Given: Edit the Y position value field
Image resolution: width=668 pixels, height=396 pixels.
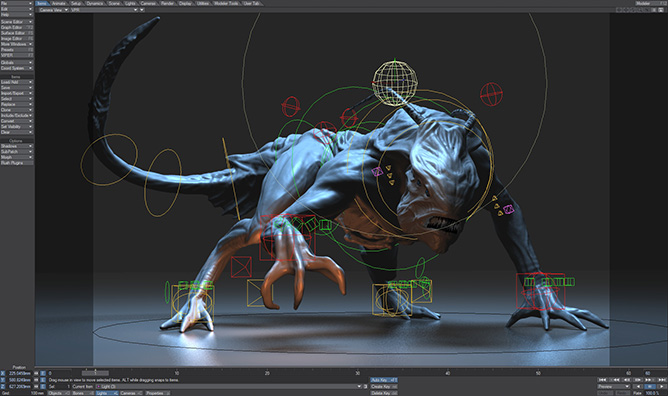Looking at the screenshot, I should click(19, 380).
